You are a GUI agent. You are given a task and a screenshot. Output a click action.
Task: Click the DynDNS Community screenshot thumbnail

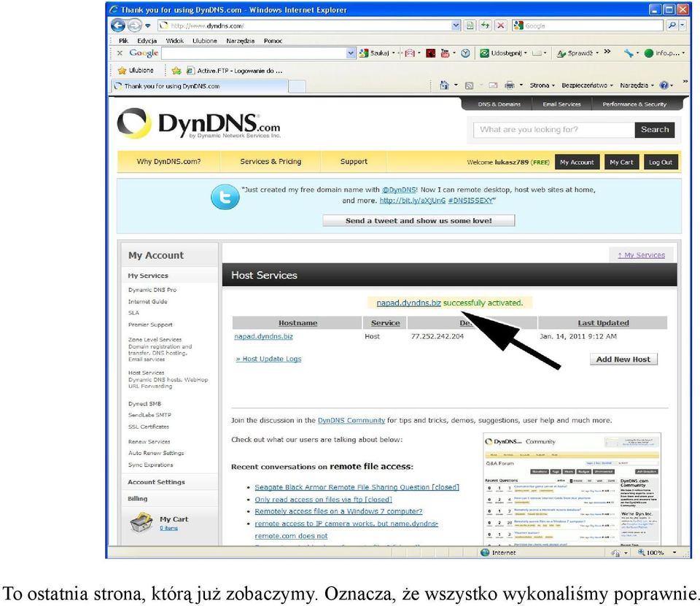pyautogui.click(x=572, y=489)
